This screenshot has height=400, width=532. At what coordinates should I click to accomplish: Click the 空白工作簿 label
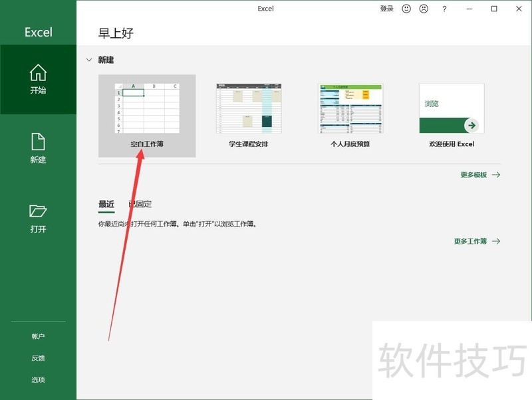point(147,144)
